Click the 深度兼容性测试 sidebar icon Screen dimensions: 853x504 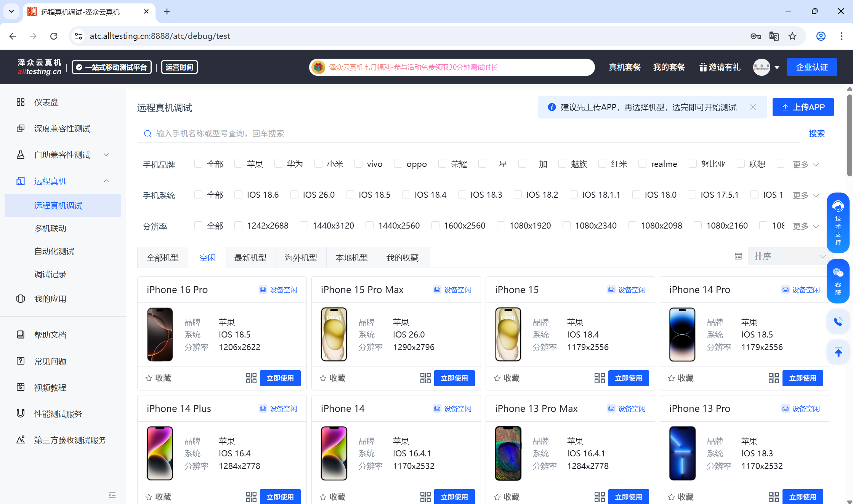point(21,128)
